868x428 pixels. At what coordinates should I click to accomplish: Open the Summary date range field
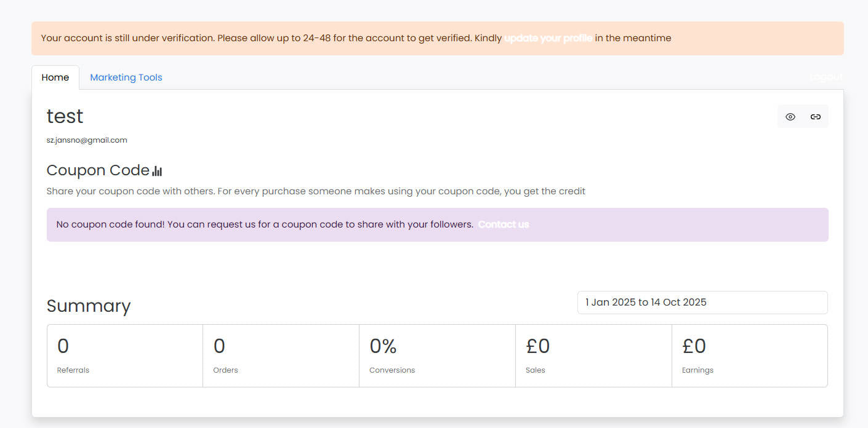coord(702,303)
